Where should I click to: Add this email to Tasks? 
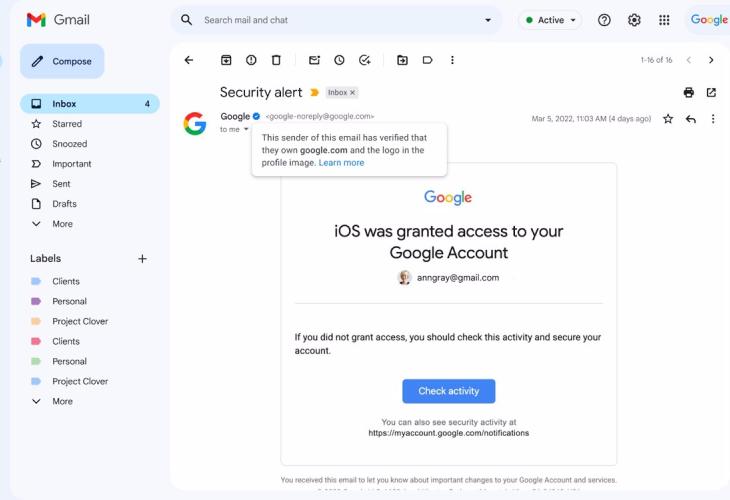[x=365, y=60]
